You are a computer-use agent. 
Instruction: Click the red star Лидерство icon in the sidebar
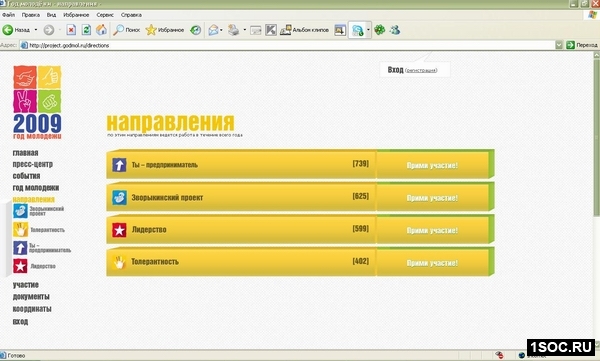tap(20, 266)
